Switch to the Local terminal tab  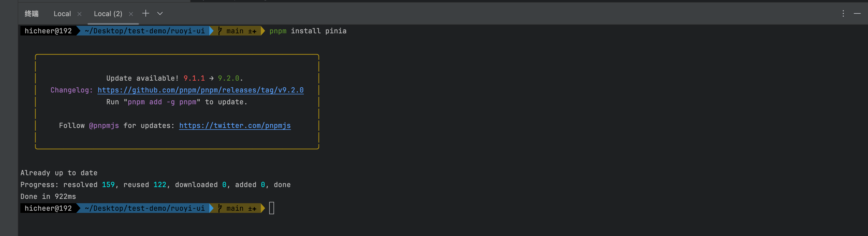point(62,14)
